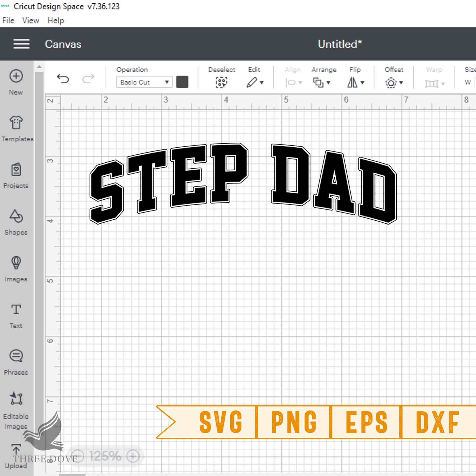This screenshot has width=476, height=476.
Task: Expand the Align dropdown arrow
Action: point(300,83)
